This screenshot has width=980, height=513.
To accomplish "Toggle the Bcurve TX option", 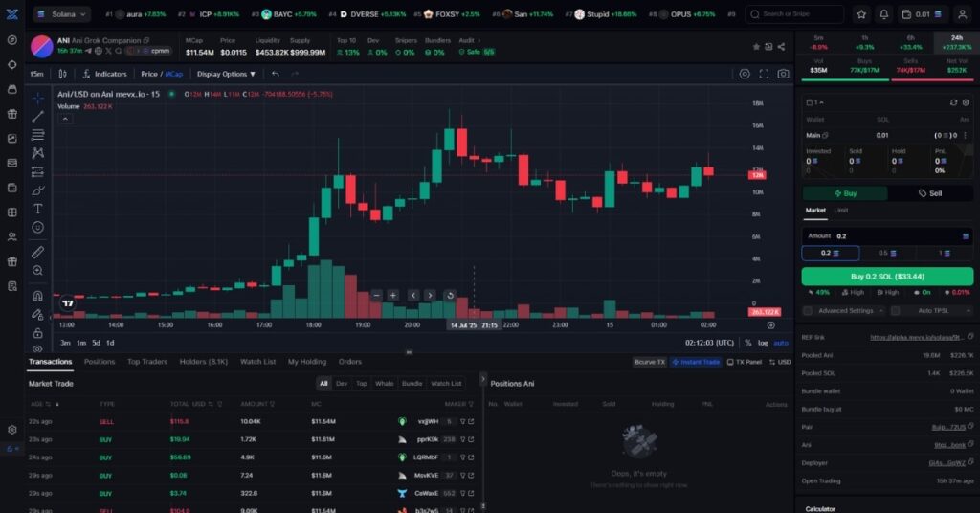I will pyautogui.click(x=650, y=362).
